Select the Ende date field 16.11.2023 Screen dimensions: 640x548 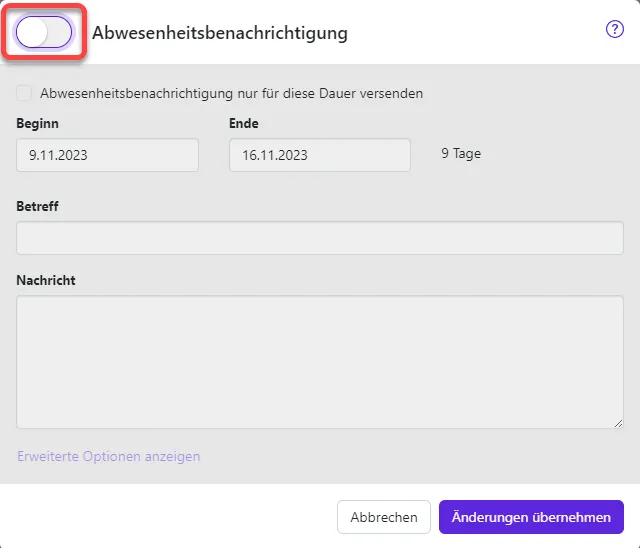[x=320, y=155]
